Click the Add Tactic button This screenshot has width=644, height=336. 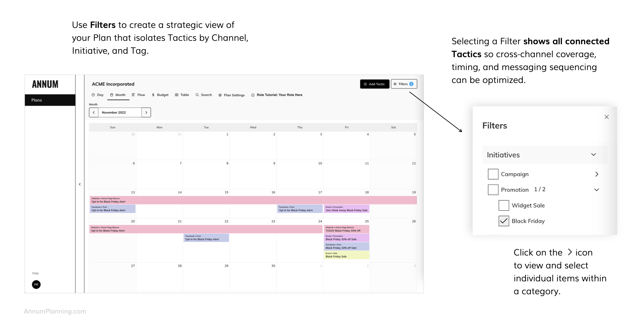point(374,84)
